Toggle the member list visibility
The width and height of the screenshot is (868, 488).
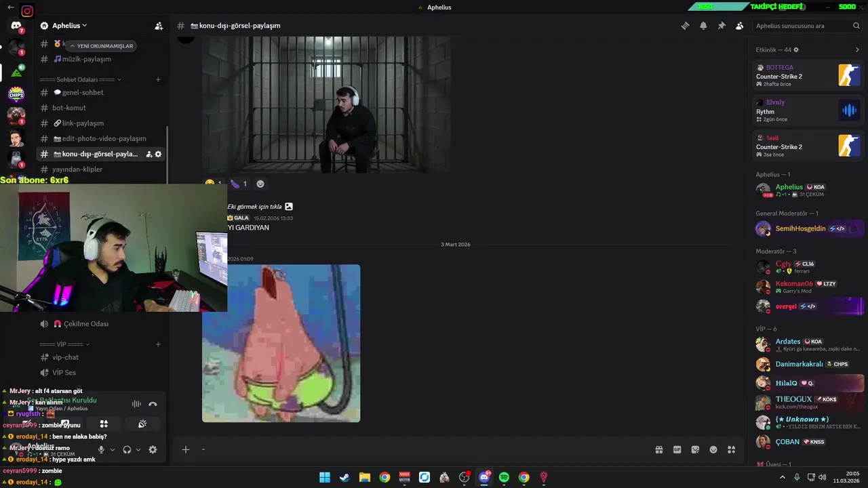click(740, 26)
